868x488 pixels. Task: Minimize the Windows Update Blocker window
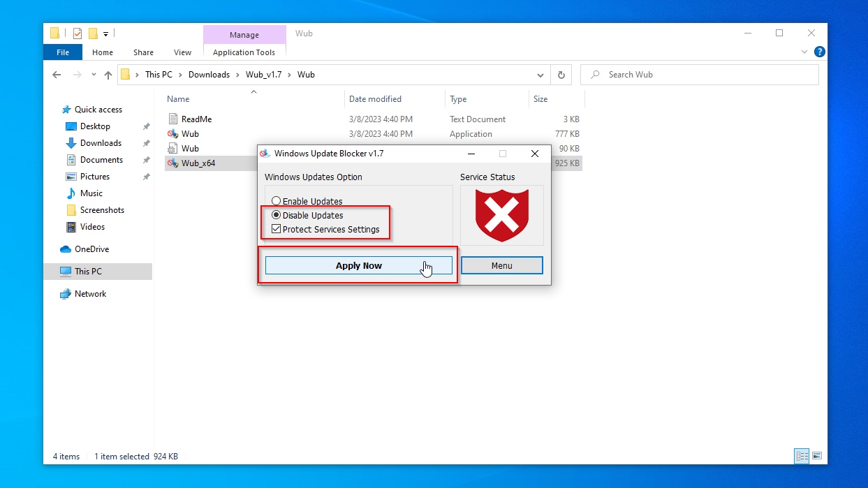pyautogui.click(x=471, y=154)
